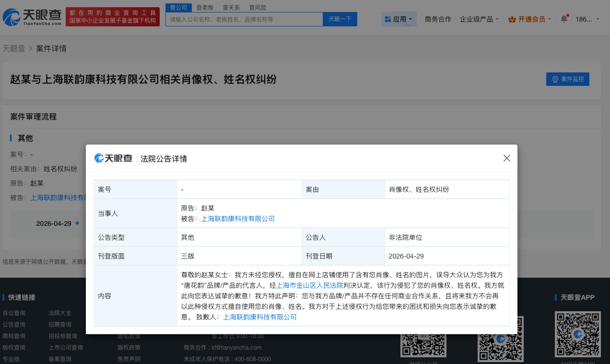Screen dimensions: 610x364
Task: Scan the 扫码下载APP QR code
Action: tap(577, 334)
